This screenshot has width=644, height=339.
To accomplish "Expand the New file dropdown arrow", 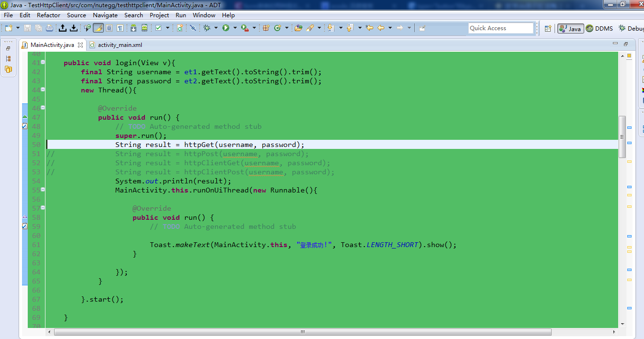I will [x=18, y=28].
